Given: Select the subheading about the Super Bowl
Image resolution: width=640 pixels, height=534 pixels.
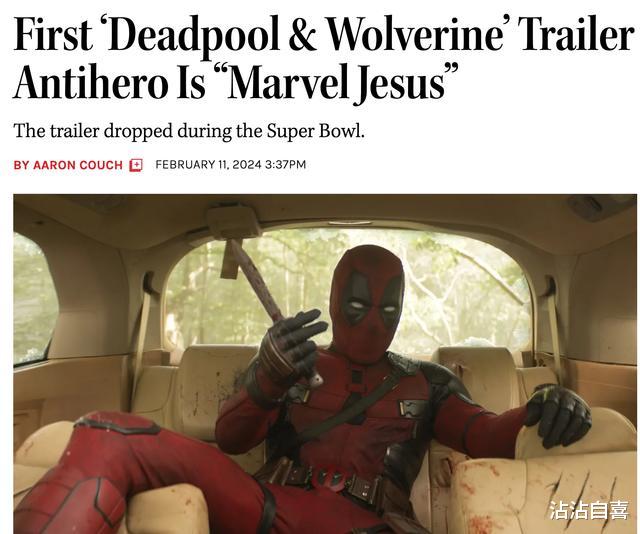Looking at the screenshot, I should (x=189, y=131).
